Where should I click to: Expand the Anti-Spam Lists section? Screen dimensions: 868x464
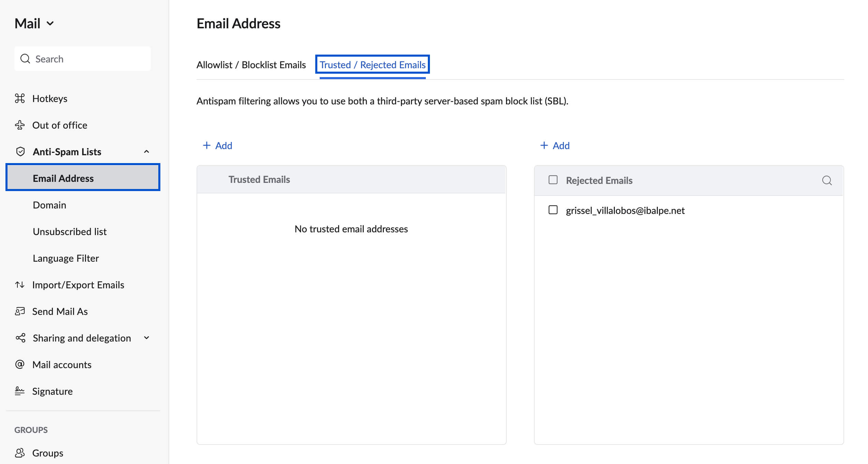(x=146, y=151)
